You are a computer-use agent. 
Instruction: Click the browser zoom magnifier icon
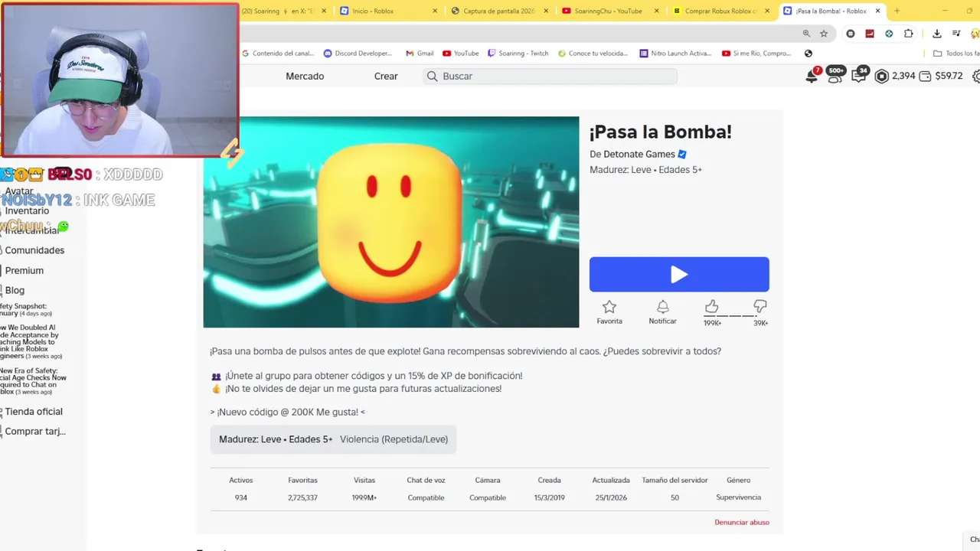[806, 34]
